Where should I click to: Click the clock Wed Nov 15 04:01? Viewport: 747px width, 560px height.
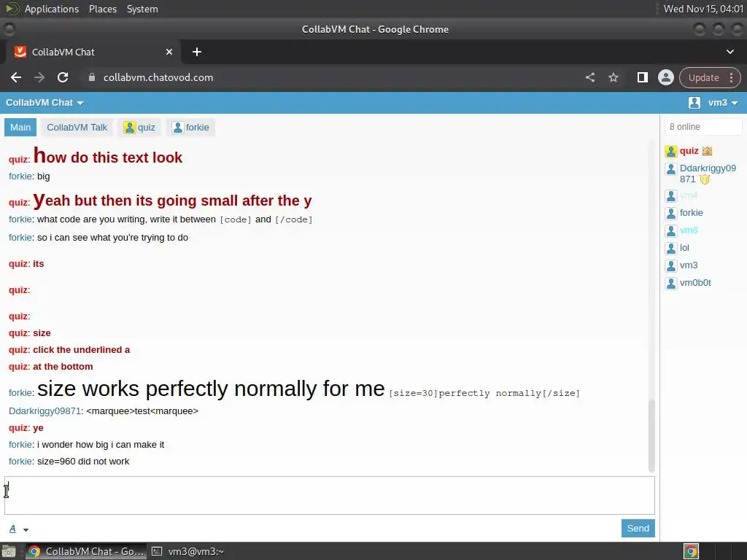[x=703, y=9]
